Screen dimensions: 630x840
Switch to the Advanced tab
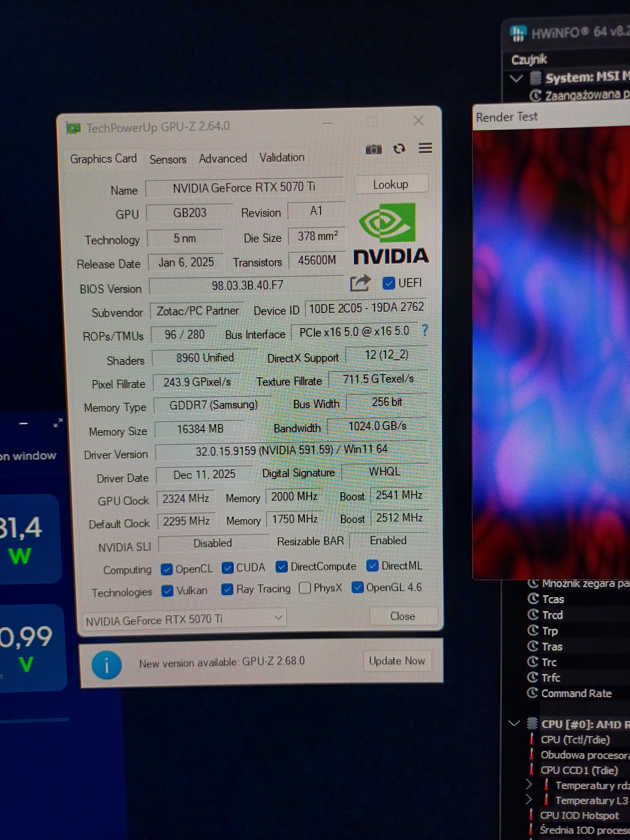[x=223, y=159]
